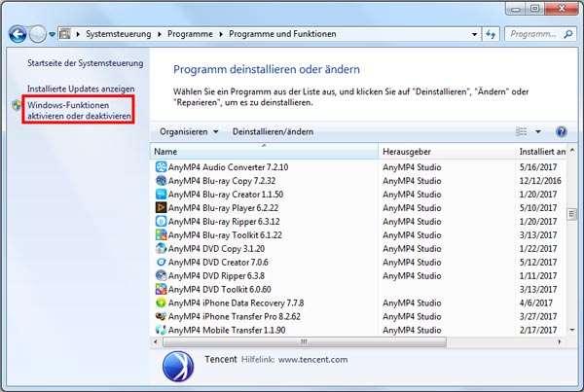Click the Tencent program icon in details pane

click(178, 367)
